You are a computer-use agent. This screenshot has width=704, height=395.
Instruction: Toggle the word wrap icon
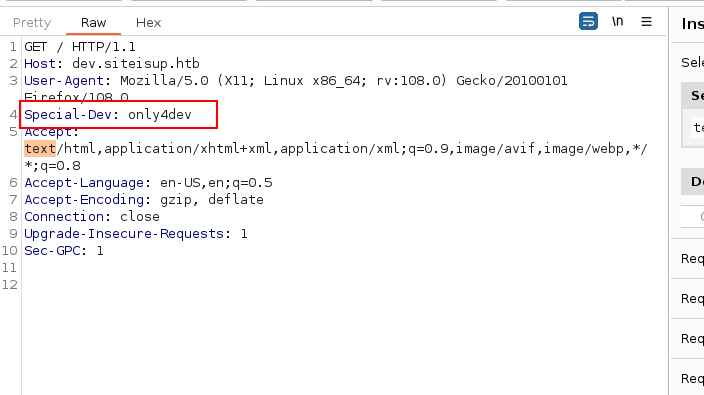coord(588,21)
